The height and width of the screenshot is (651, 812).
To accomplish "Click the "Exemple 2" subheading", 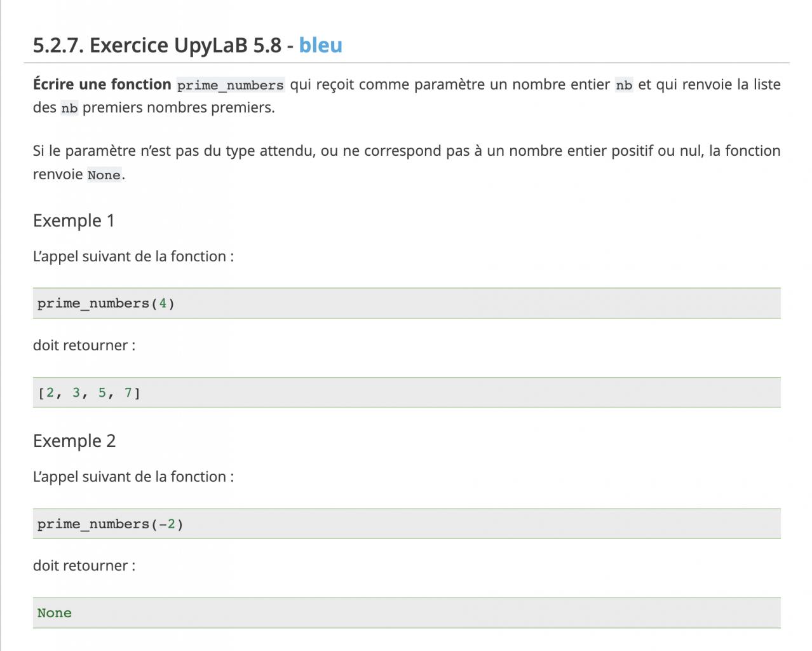I will 74,441.
